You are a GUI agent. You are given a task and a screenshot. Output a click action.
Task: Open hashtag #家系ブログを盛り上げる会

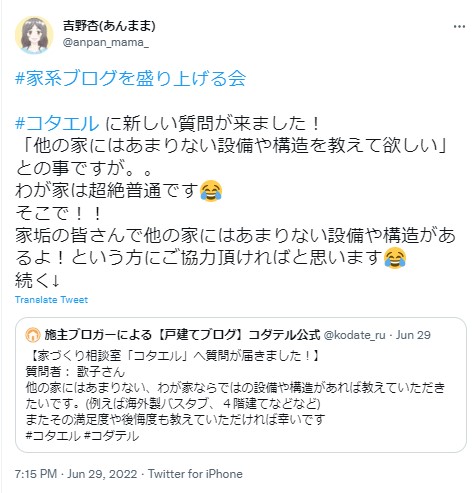click(x=130, y=79)
